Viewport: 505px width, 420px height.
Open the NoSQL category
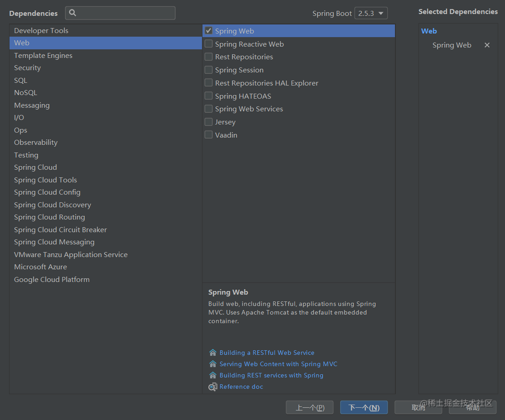pos(106,93)
